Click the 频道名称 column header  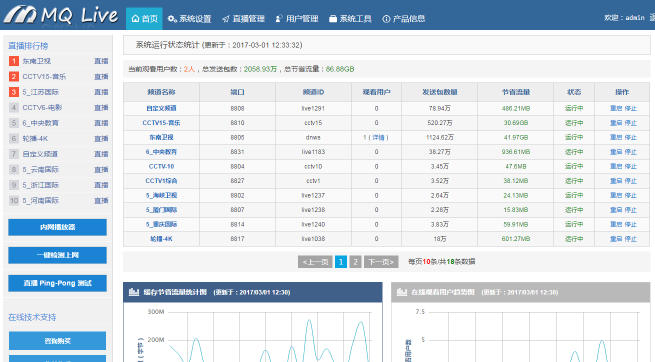pyautogui.click(x=161, y=92)
